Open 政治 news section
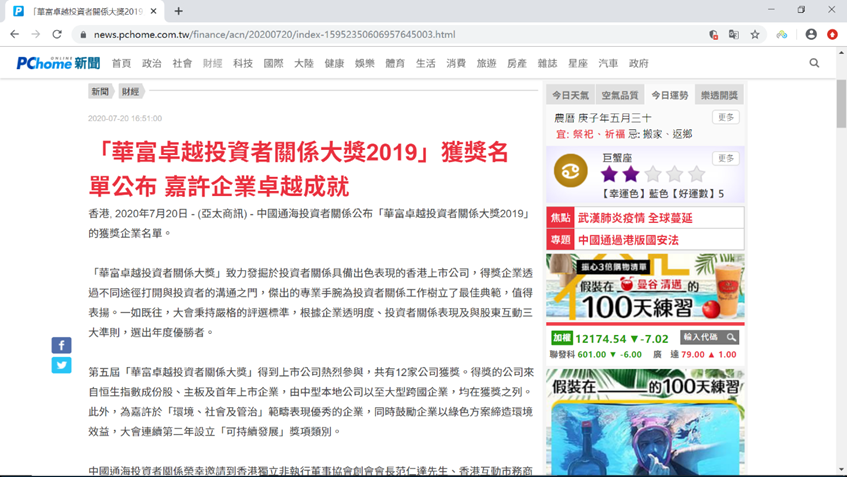This screenshot has height=477, width=847. (x=152, y=63)
